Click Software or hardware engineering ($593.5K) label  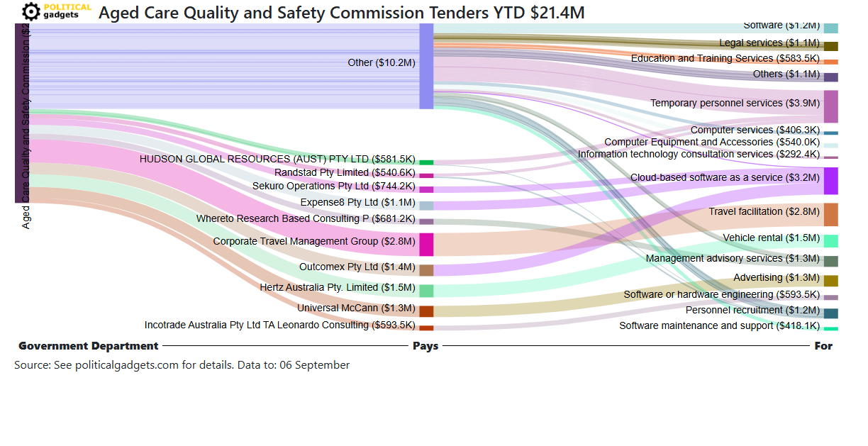click(722, 294)
